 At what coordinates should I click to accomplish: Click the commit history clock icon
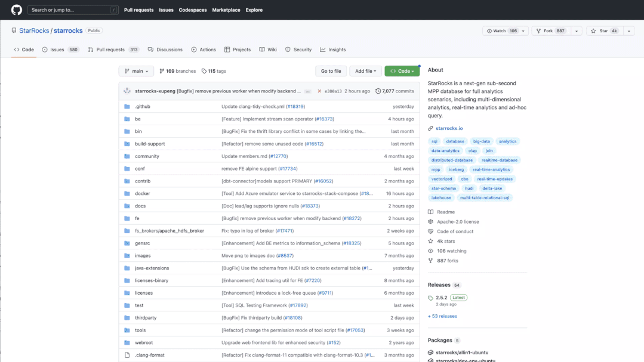pos(378,91)
